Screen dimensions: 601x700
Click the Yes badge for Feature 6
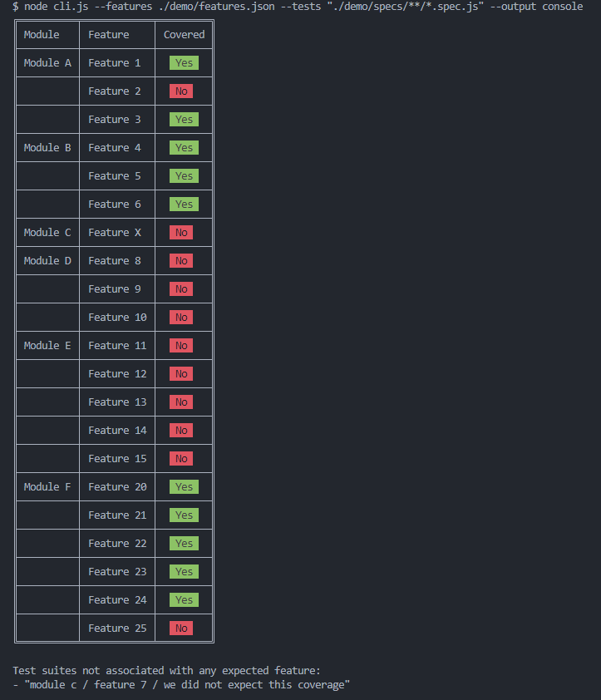click(x=184, y=204)
